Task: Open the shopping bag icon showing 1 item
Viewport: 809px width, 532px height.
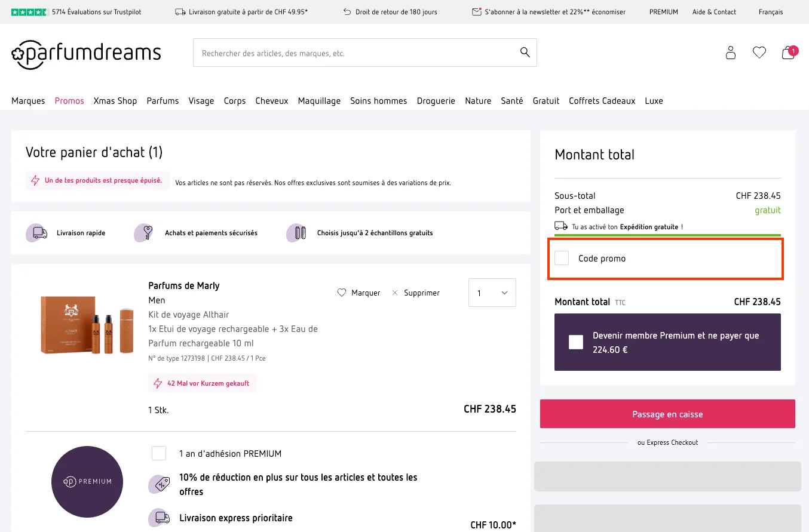Action: [x=787, y=54]
